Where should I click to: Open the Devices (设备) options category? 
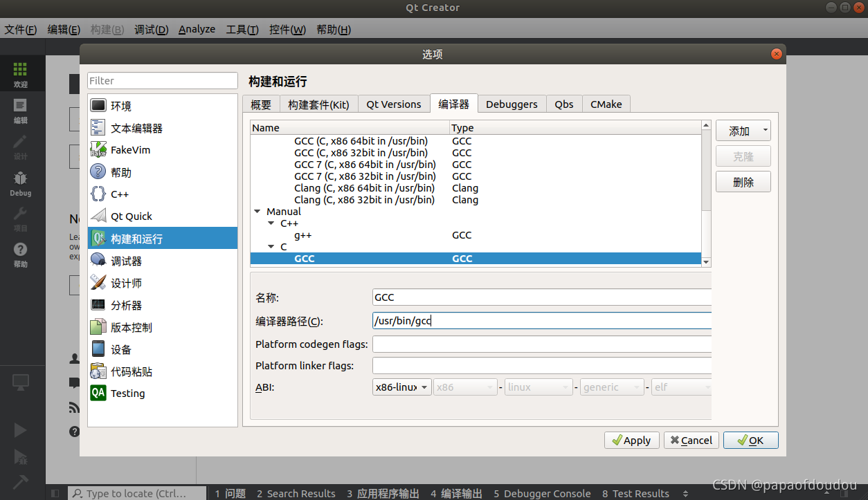(163, 349)
